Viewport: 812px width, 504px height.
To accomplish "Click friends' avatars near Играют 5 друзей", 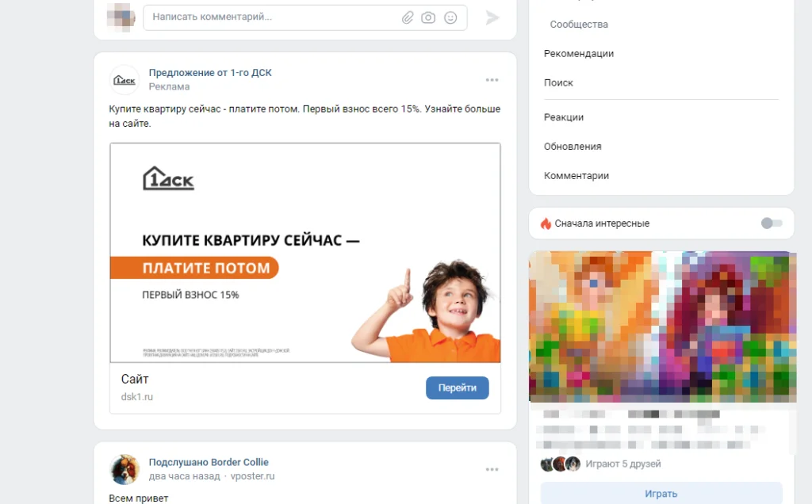I will 561,464.
